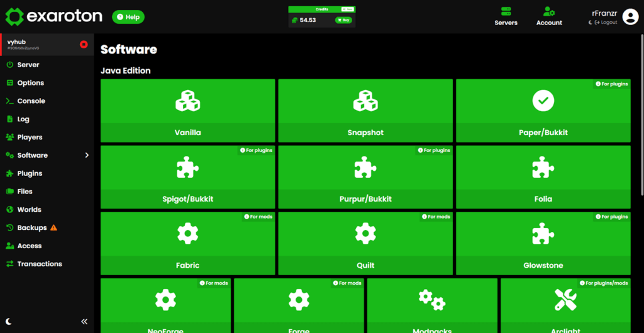Select the Modpacks double-gear card
Screen dimensions: 644x333
[x=432, y=305]
